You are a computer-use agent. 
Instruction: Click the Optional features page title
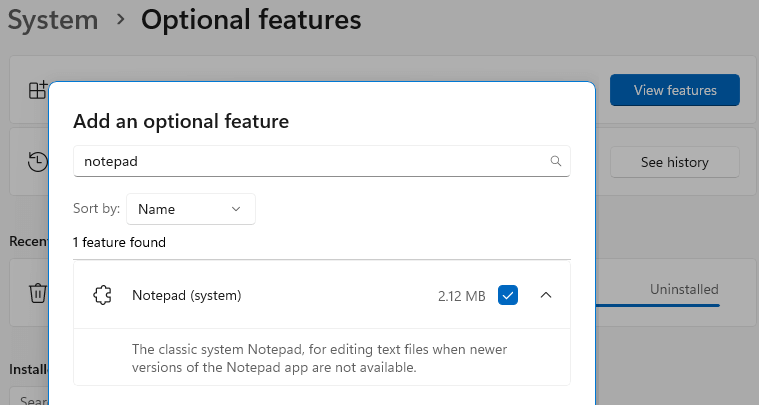(251, 20)
